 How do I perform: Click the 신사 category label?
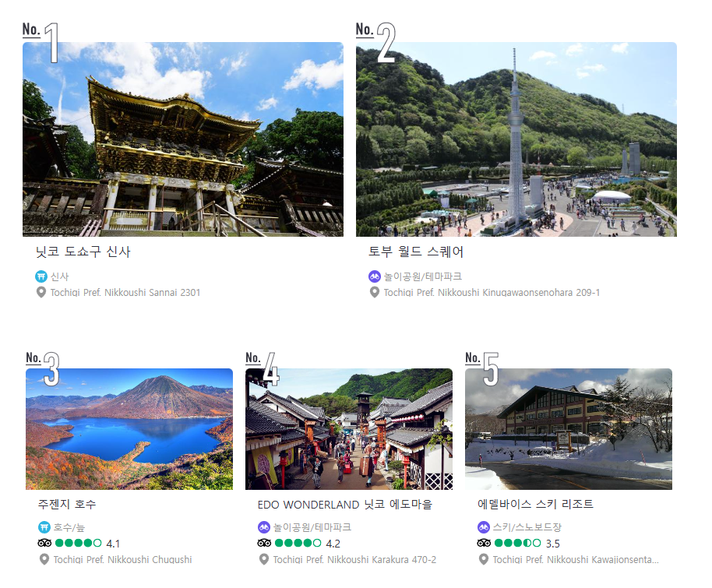click(59, 276)
